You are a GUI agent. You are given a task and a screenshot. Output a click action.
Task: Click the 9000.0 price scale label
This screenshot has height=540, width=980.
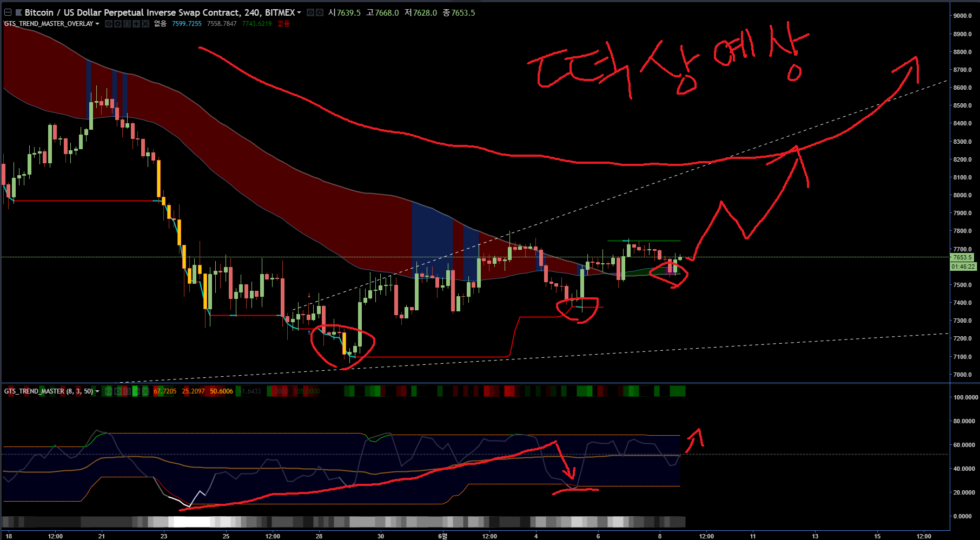(x=963, y=16)
